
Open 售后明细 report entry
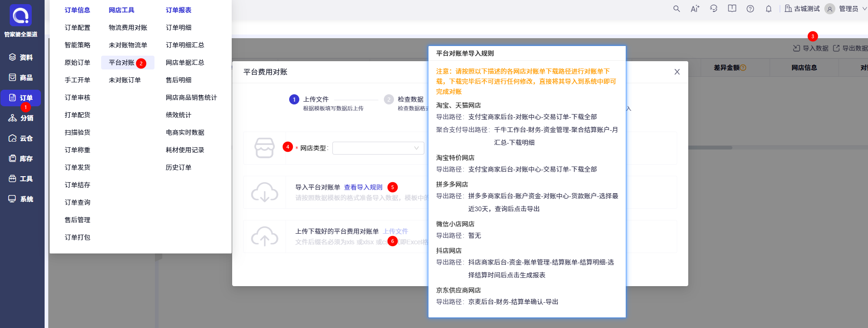[179, 80]
